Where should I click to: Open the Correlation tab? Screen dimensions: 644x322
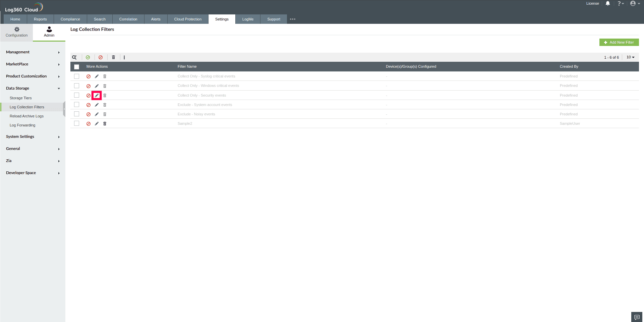coord(128,19)
